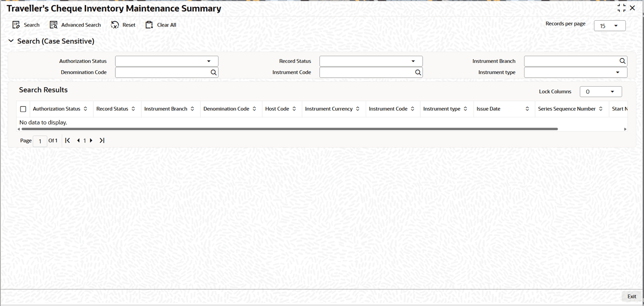This screenshot has height=306, width=644.
Task: Click scrollbar left arrow in results table
Action: point(19,129)
